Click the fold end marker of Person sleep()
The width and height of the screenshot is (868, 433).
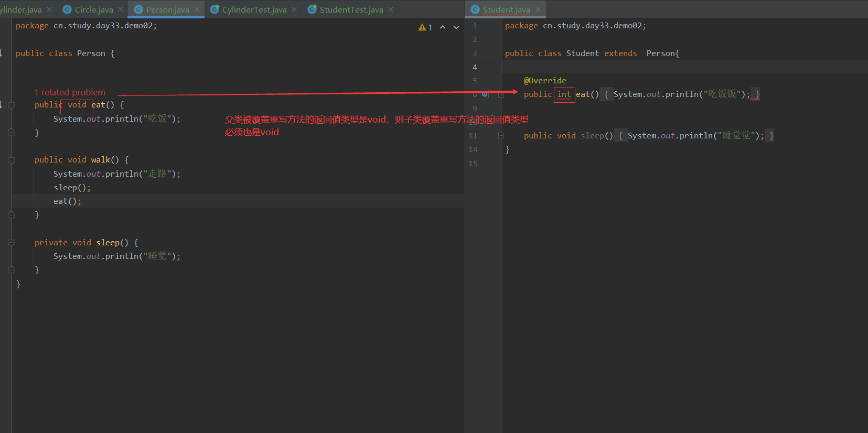(x=11, y=270)
